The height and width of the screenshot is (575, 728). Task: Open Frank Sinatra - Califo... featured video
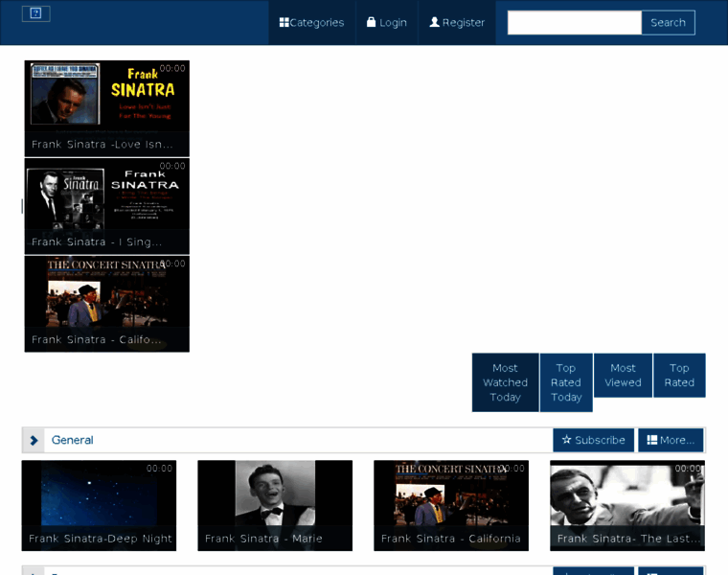click(x=106, y=304)
